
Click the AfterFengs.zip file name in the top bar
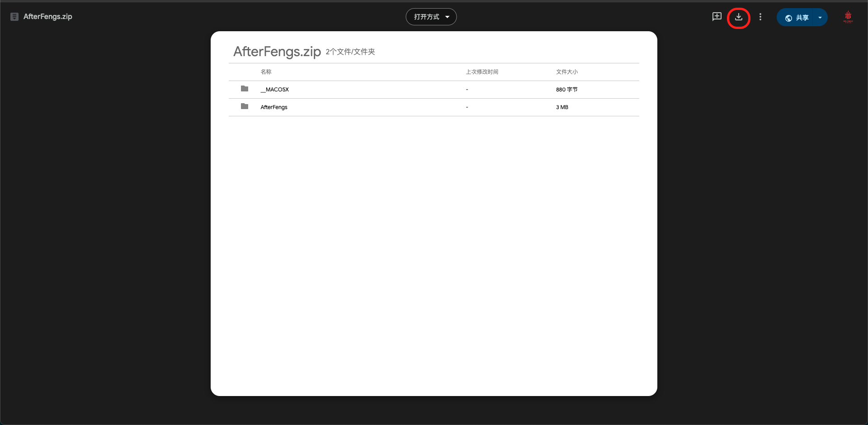[48, 17]
